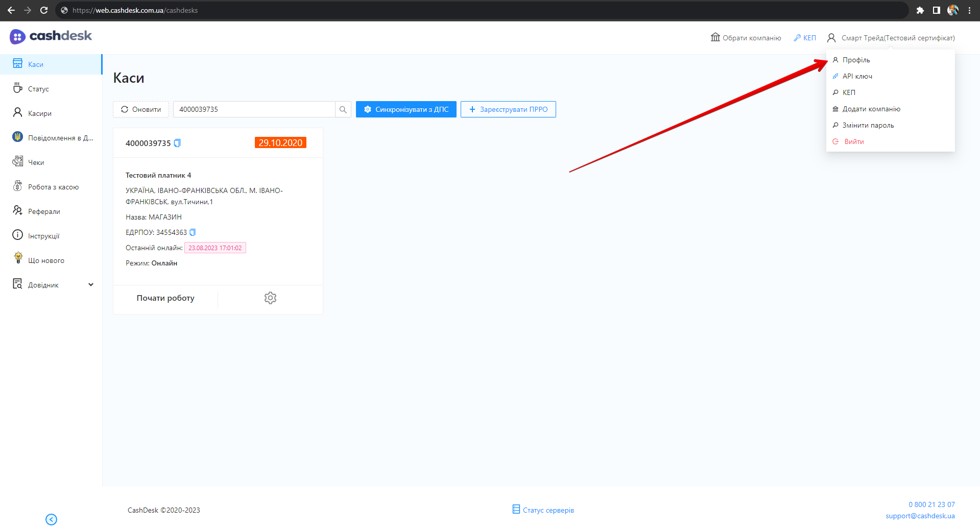Image resolution: width=980 pixels, height=531 pixels.
Task: Collapse the sidebar with the arrow icon
Action: click(51, 519)
